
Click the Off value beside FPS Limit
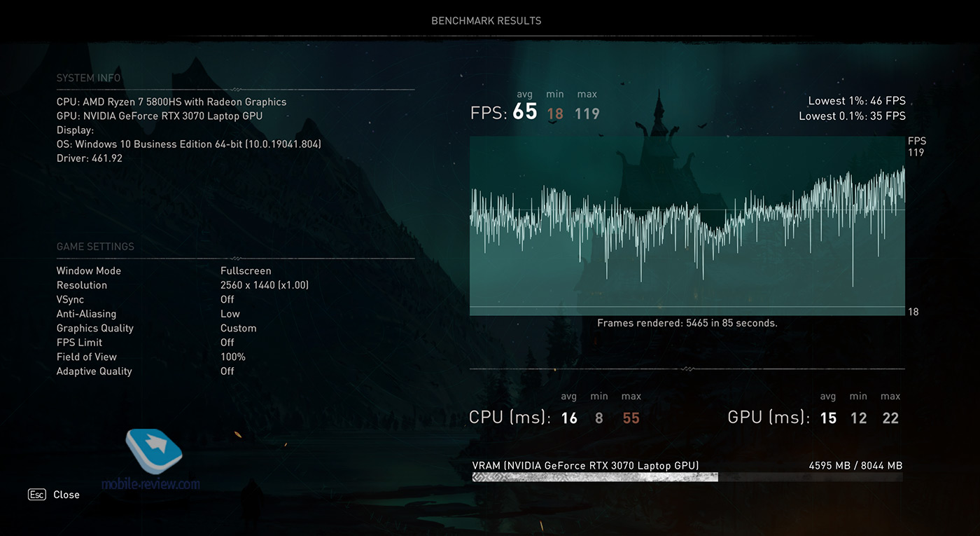tap(227, 343)
